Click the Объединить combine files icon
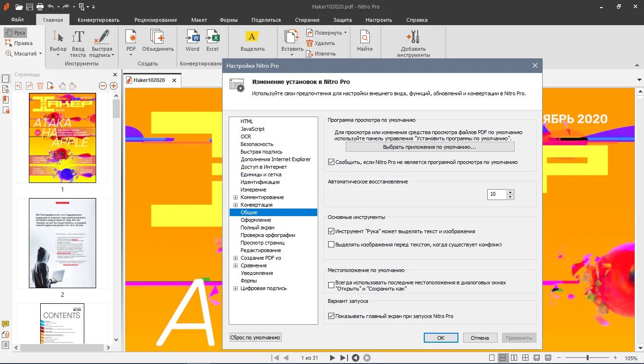The image size is (644, 364). click(x=157, y=41)
